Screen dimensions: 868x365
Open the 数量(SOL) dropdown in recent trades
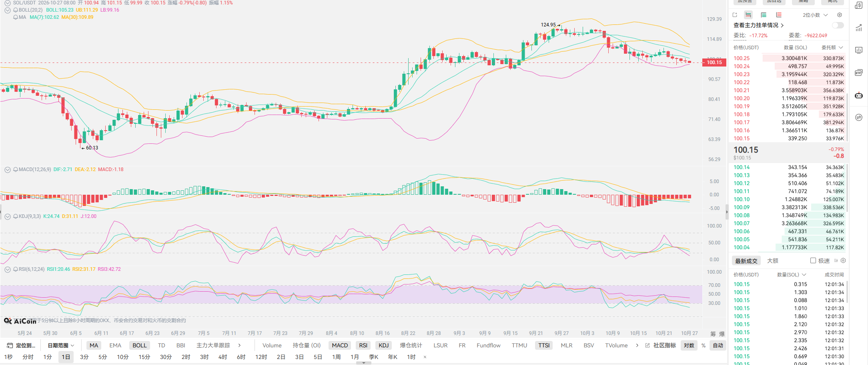(x=791, y=274)
